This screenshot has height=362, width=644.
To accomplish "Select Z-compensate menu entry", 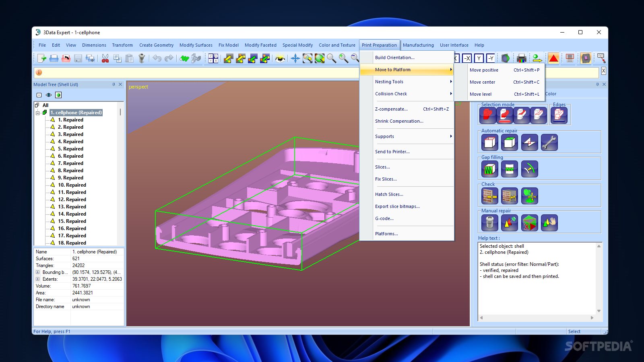I will (407, 109).
